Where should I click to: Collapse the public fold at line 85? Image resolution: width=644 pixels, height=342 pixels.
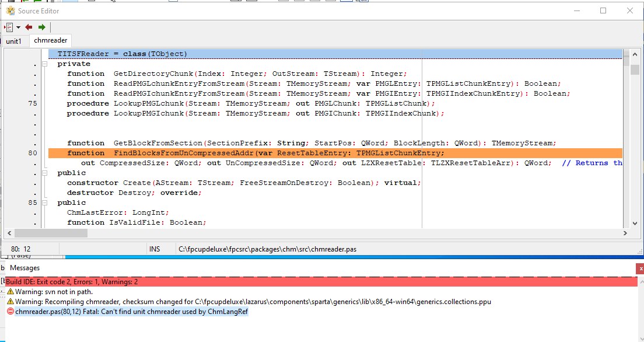pos(45,203)
